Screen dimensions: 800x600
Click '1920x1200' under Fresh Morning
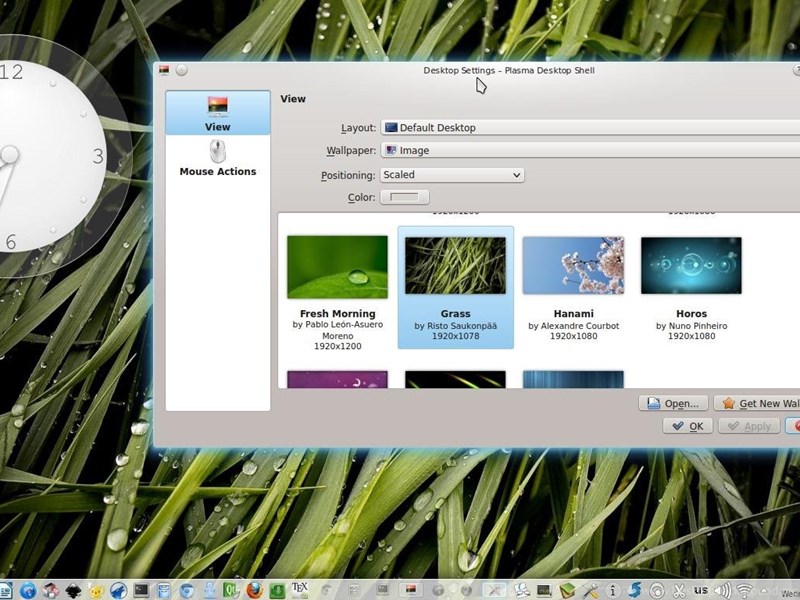click(337, 346)
